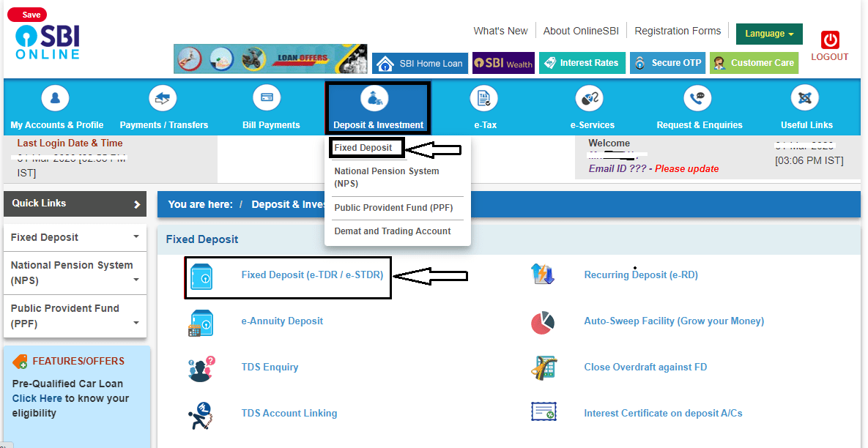This screenshot has height=448, width=868.
Task: Click the Close Overdraft calculator icon
Action: (544, 367)
